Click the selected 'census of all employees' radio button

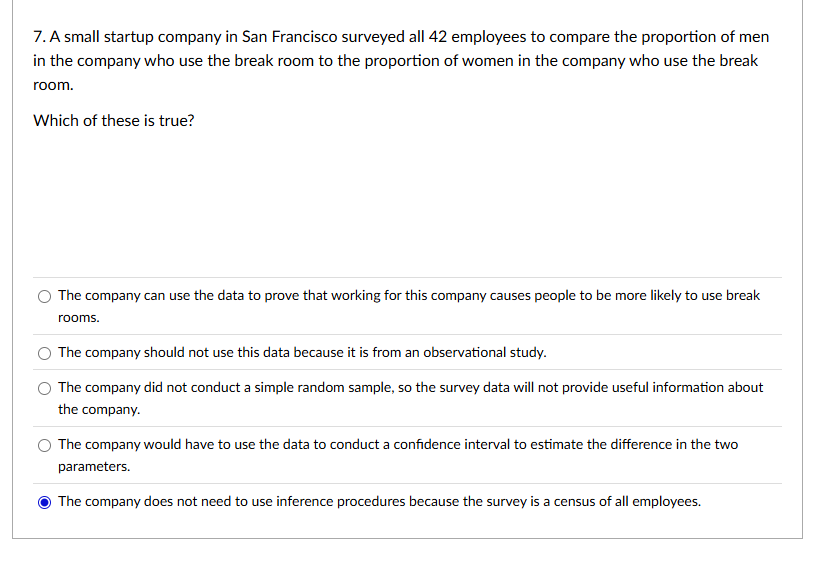click(x=45, y=503)
